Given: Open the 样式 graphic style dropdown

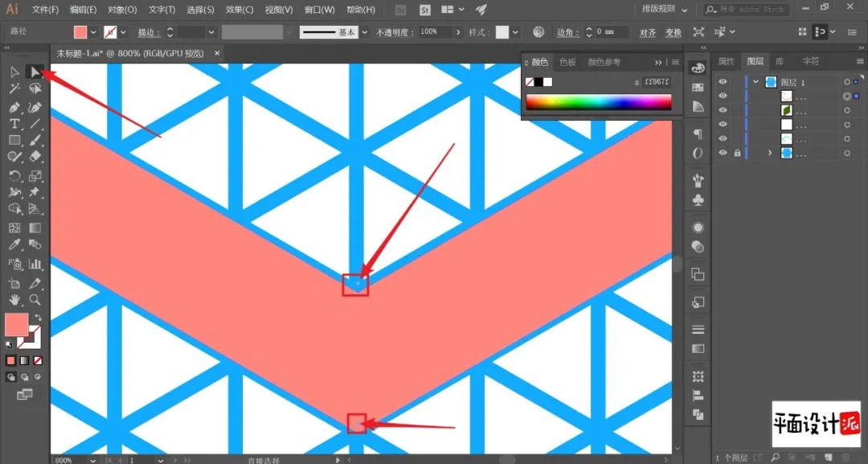Looking at the screenshot, I should click(515, 32).
